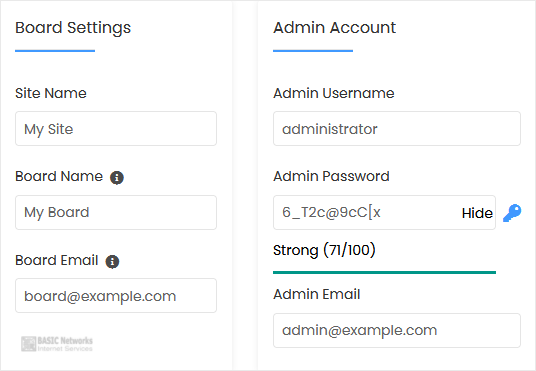Select the Board Email input field
The height and width of the screenshot is (371, 536).
point(116,295)
